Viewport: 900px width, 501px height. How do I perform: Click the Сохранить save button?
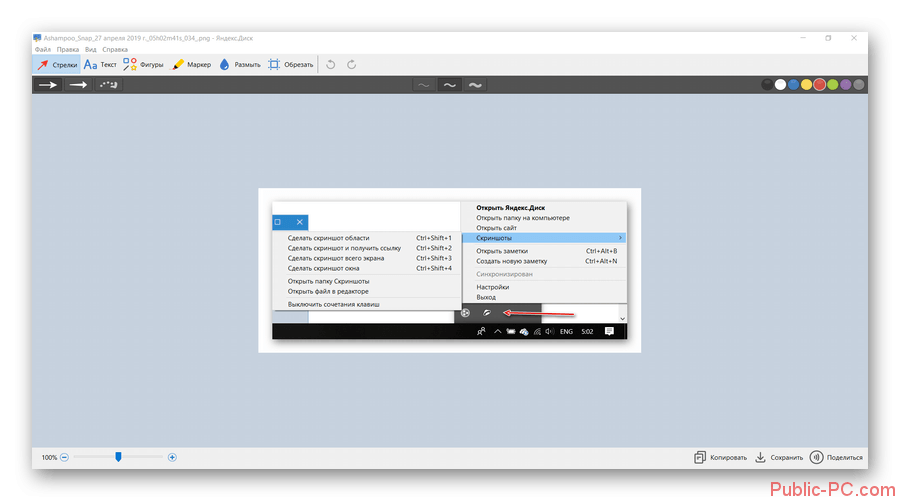pyautogui.click(x=779, y=457)
